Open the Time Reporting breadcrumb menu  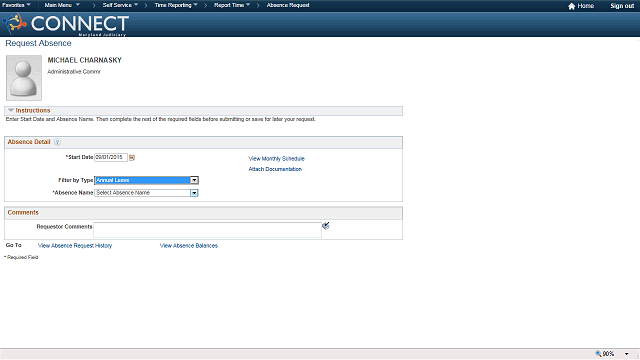point(176,5)
